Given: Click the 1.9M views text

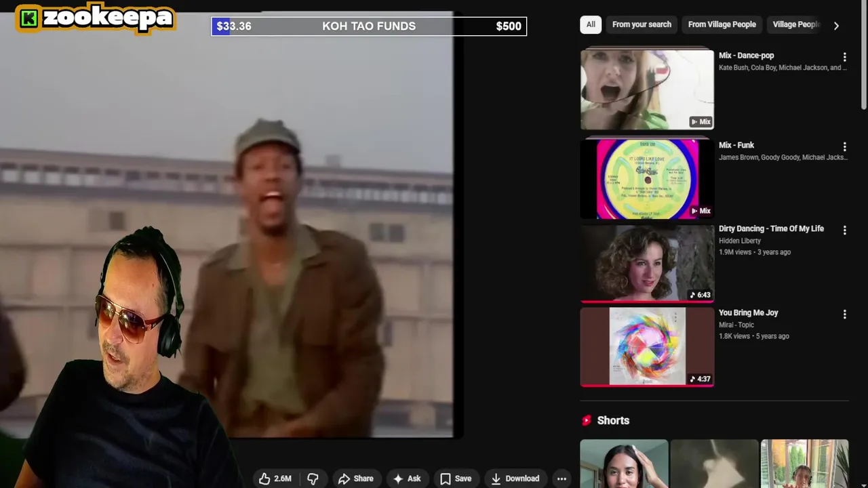Looking at the screenshot, I should click(735, 252).
